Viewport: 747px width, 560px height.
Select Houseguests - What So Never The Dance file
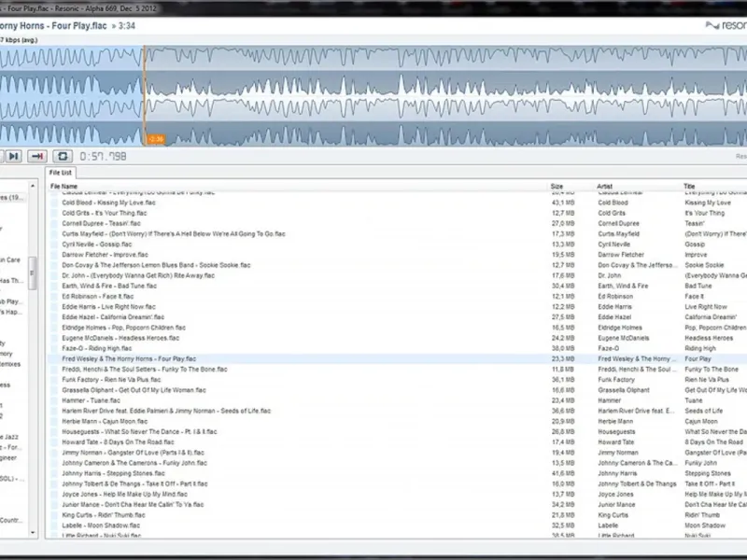139,432
